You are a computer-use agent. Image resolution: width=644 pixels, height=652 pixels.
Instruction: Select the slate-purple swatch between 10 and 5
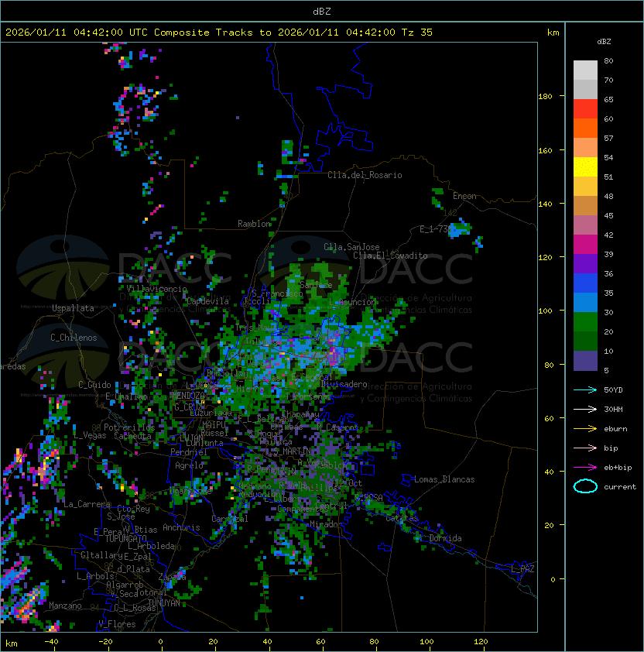[585, 361]
